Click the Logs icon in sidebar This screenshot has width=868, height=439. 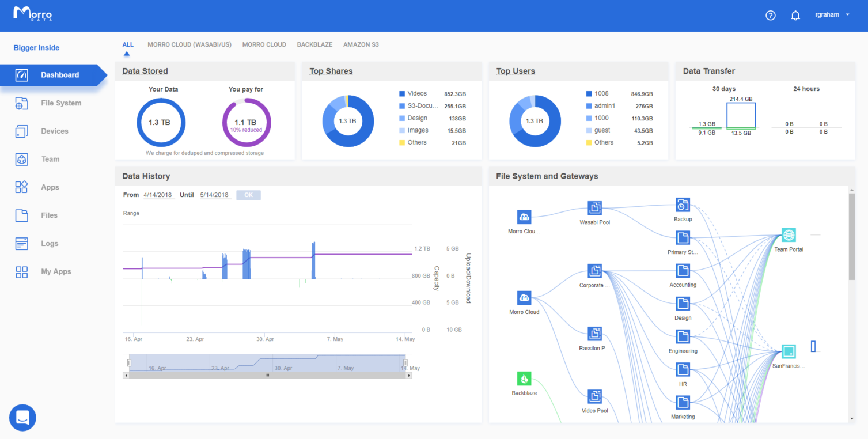[21, 243]
